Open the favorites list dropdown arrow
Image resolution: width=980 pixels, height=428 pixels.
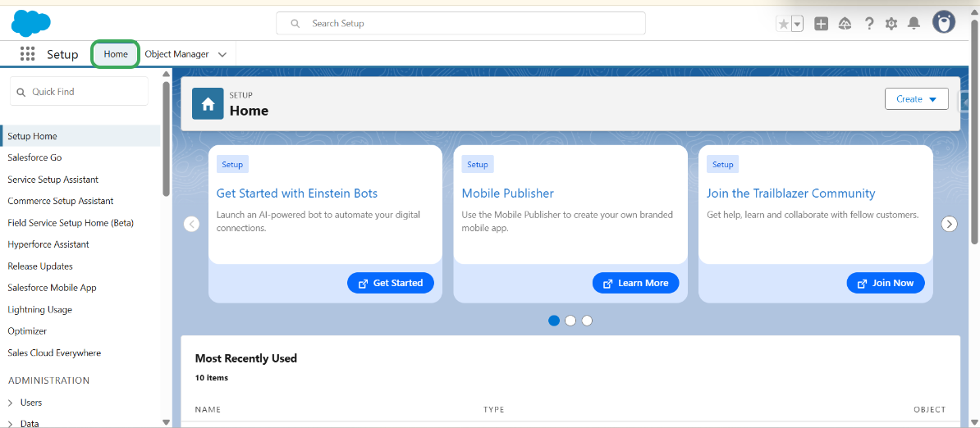[x=797, y=24]
